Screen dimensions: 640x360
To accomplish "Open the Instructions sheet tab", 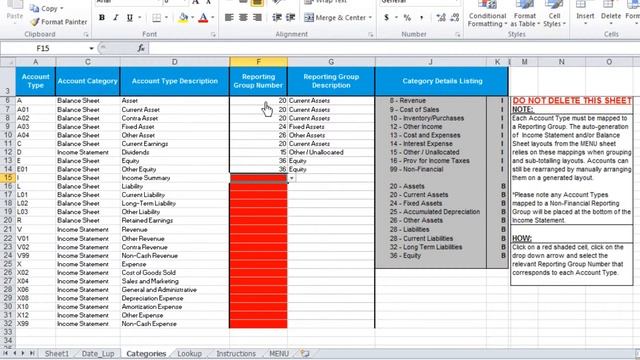I will pyautogui.click(x=236, y=353).
